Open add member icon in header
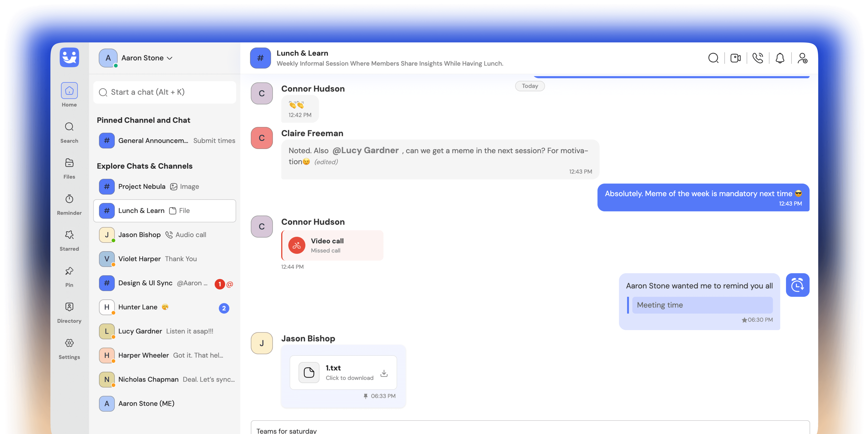 (802, 58)
